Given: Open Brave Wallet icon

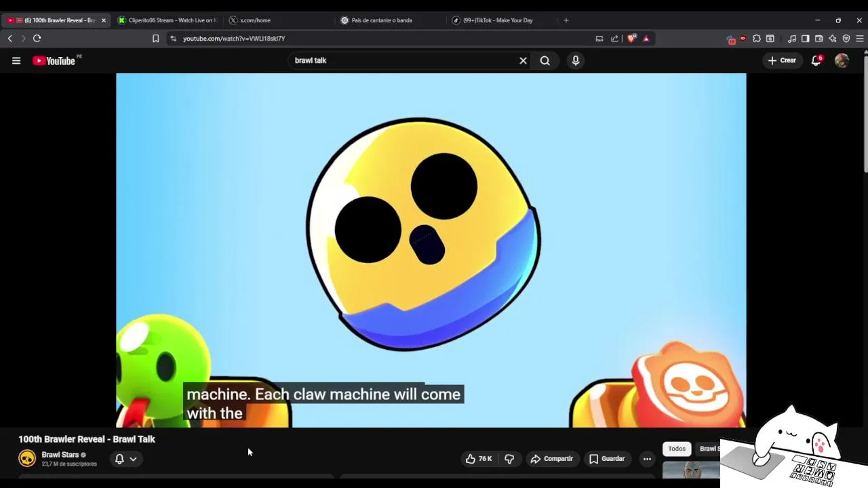Looking at the screenshot, I should click(x=818, y=39).
